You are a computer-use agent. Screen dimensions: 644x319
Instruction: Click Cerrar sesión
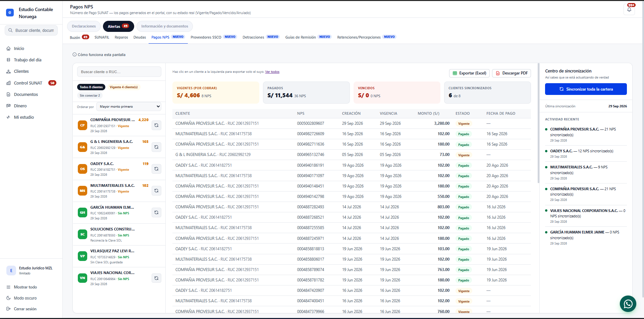point(25,309)
